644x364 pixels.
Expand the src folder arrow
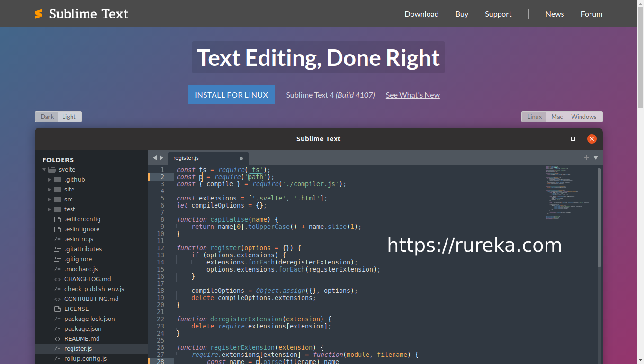tap(50, 200)
